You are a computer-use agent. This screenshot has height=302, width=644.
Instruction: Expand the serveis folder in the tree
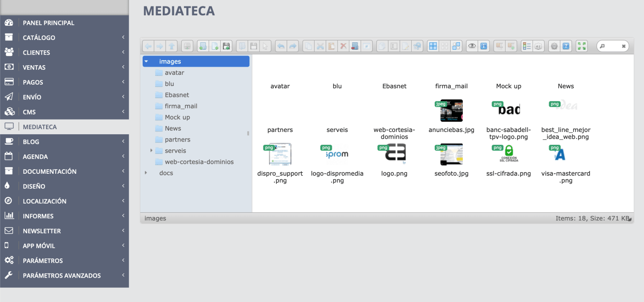[151, 151]
